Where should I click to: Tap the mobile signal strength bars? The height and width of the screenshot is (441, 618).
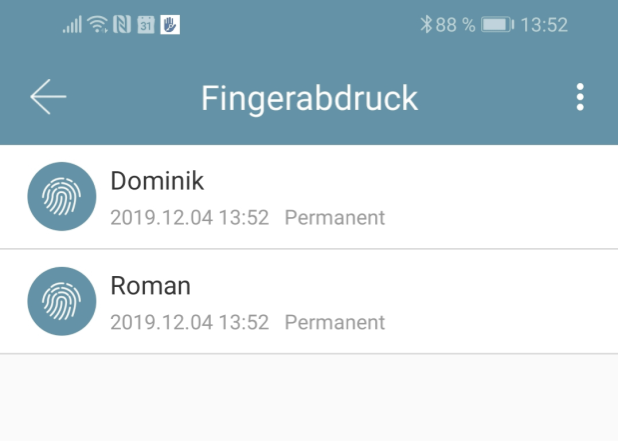(72, 24)
